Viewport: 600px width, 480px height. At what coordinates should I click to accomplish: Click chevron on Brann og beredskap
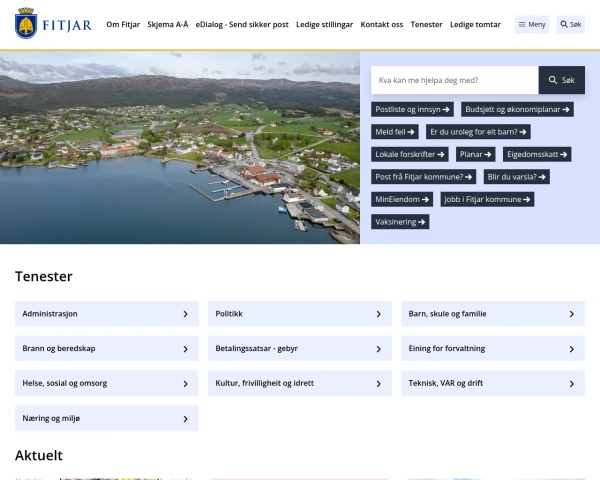tap(185, 349)
